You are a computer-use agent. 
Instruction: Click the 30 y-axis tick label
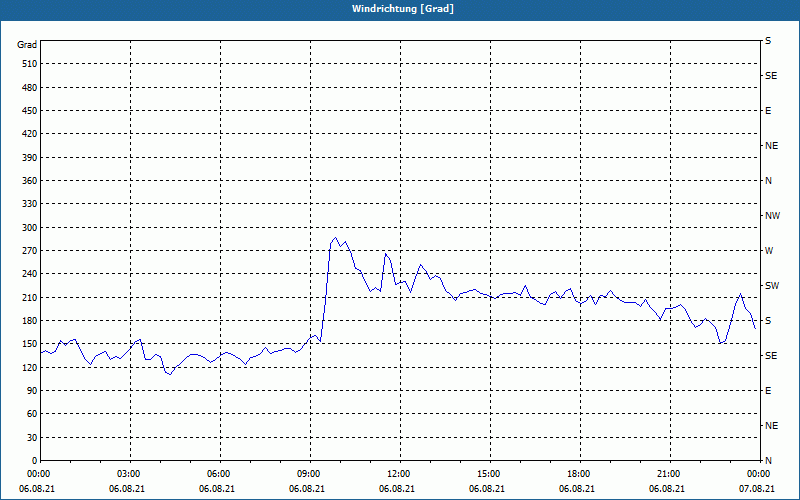(x=32, y=437)
